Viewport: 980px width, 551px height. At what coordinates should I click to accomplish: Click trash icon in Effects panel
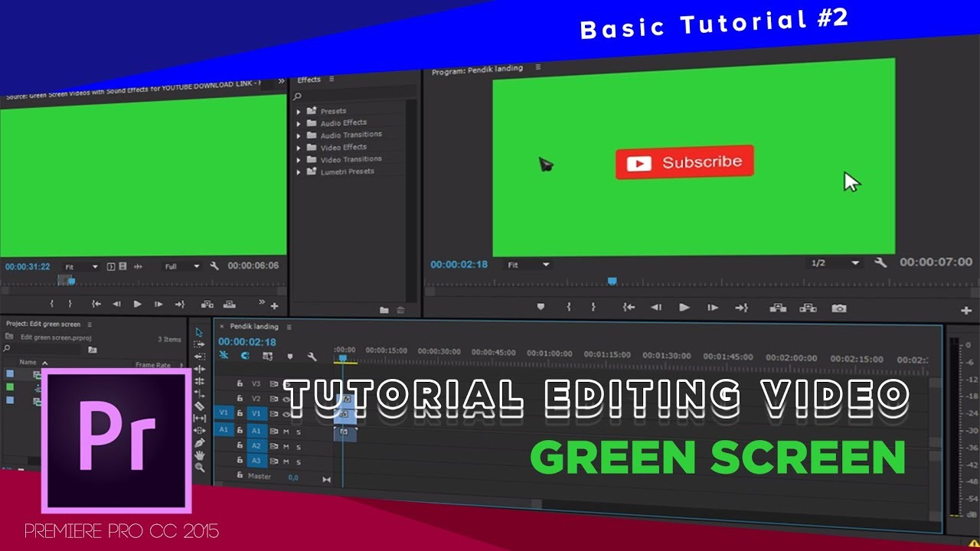click(400, 310)
